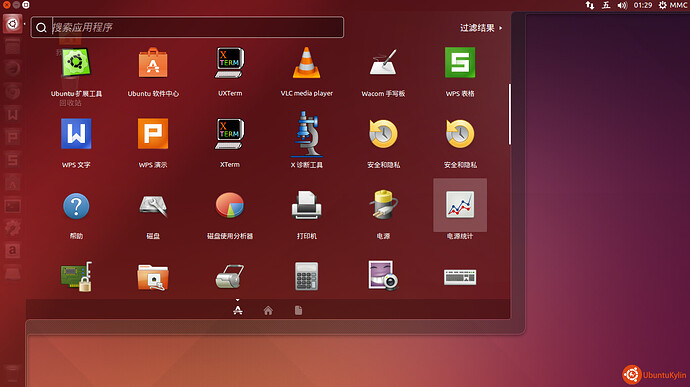Launch the paint roller app icon

click(x=230, y=277)
